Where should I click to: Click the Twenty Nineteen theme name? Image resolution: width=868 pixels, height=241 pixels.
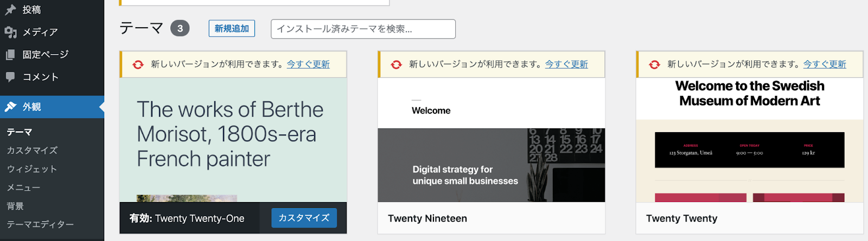427,218
